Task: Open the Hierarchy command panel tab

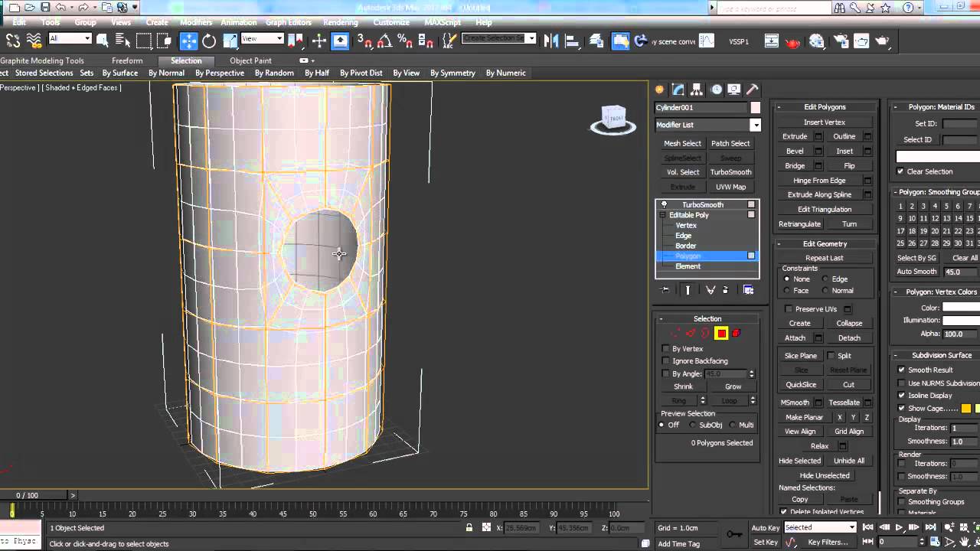Action: pos(697,90)
